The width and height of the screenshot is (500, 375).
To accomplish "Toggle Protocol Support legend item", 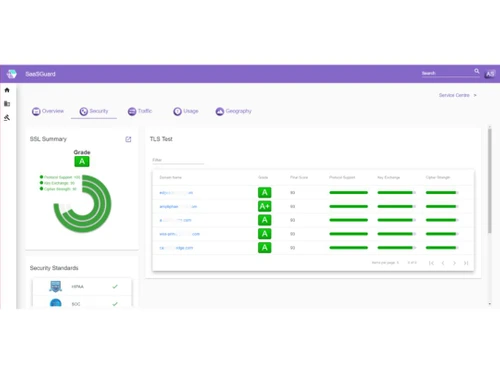I will (60, 177).
